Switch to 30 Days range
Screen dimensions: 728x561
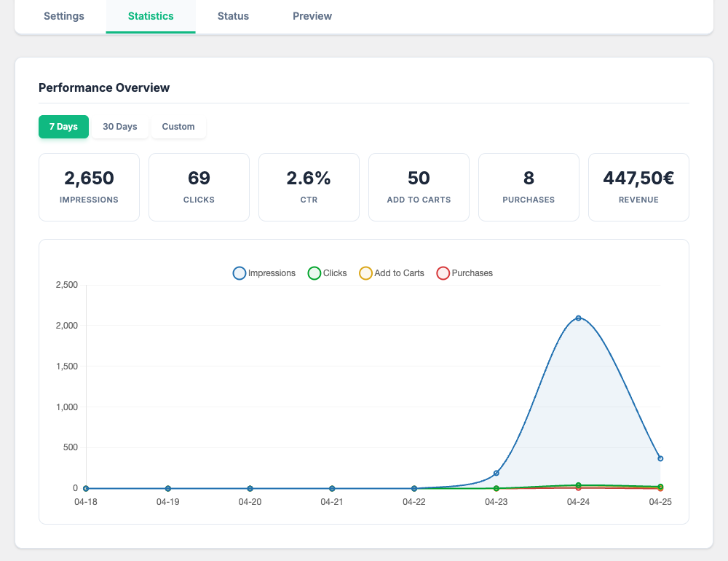click(x=120, y=127)
